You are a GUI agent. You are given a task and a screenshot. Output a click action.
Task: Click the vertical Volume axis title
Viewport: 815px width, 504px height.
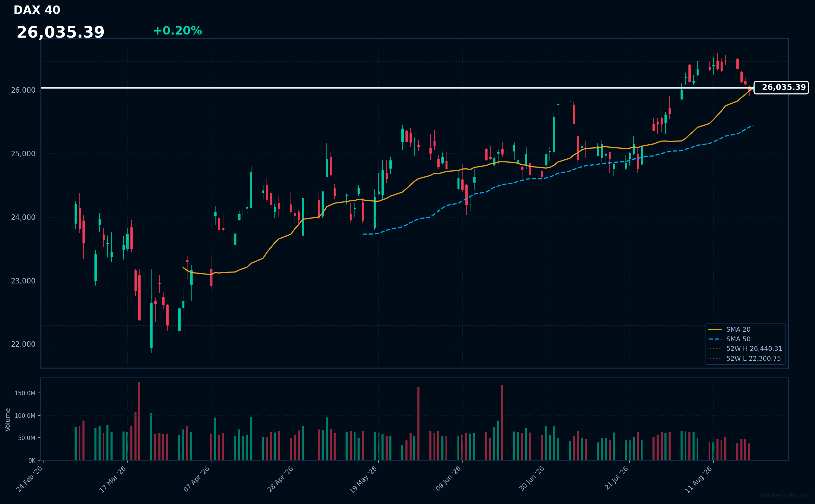[8, 420]
